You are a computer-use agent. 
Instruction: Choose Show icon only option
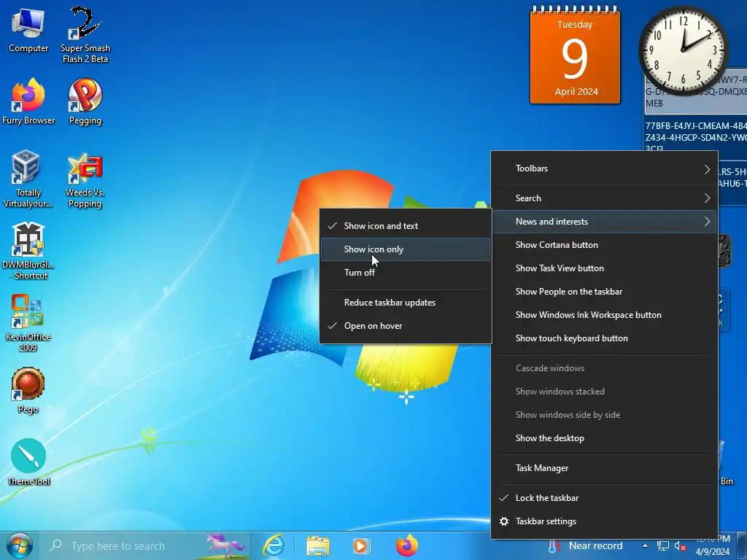[406, 249]
